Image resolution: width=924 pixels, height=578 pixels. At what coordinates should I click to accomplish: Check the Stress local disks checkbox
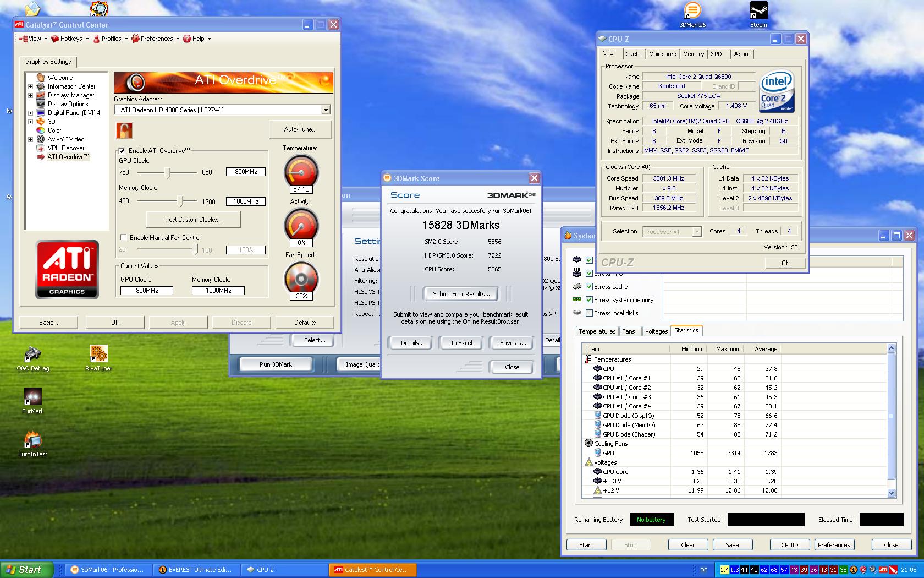click(590, 313)
